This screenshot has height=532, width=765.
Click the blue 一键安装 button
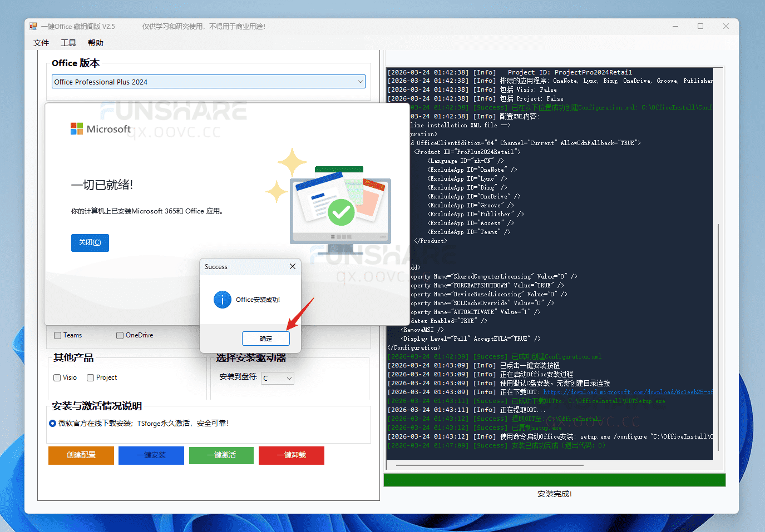(151, 455)
